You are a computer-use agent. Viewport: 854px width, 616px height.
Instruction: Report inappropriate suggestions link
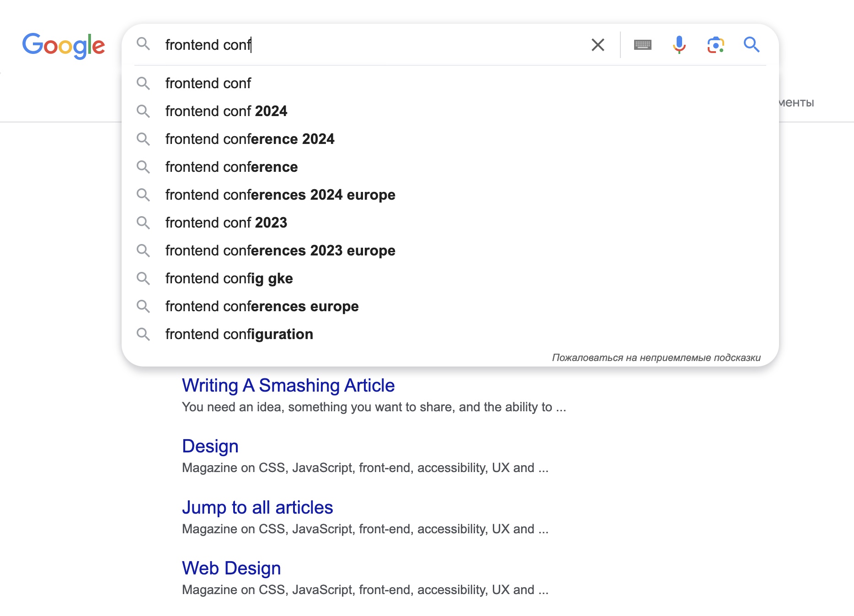[x=656, y=357]
